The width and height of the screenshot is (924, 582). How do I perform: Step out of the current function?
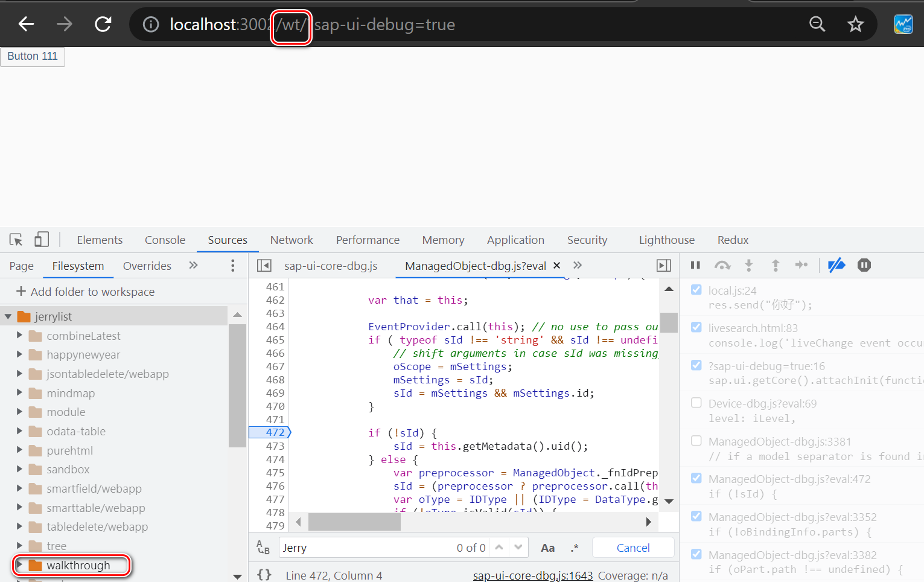pyautogui.click(x=776, y=265)
